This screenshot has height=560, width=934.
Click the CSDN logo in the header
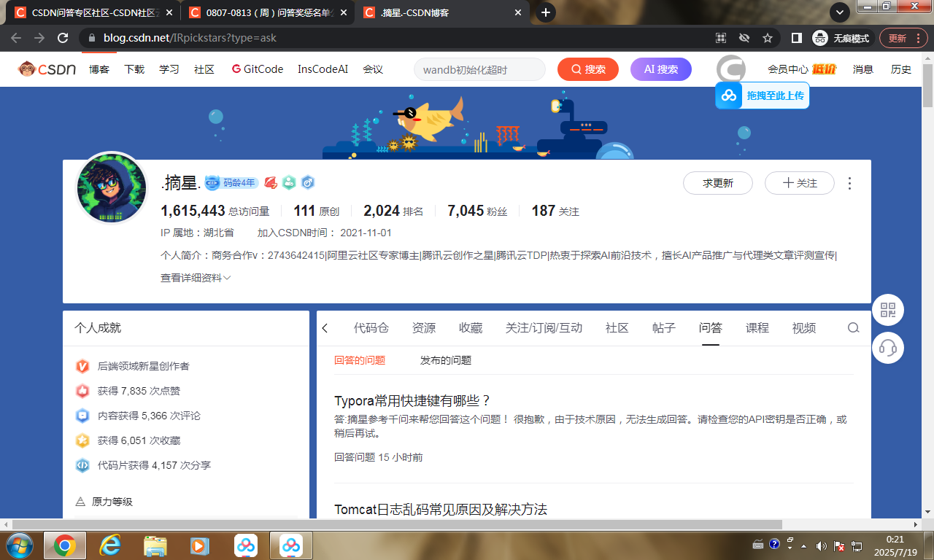click(x=47, y=69)
